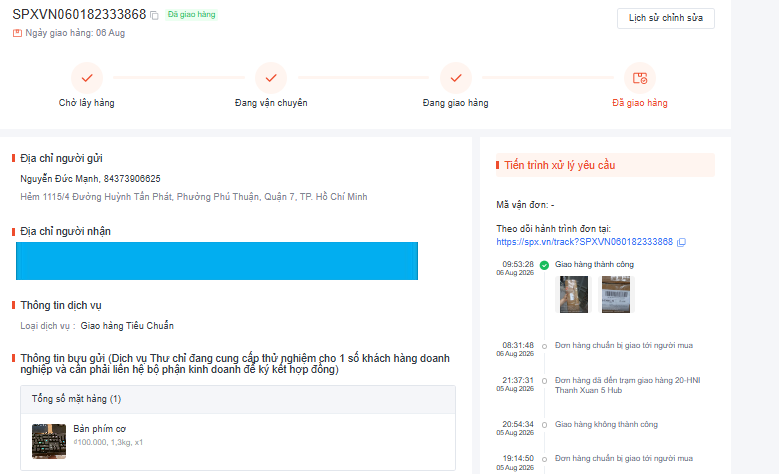
Task: Click the Ngày giao hàng: 06 Aug text
Action: [75, 33]
